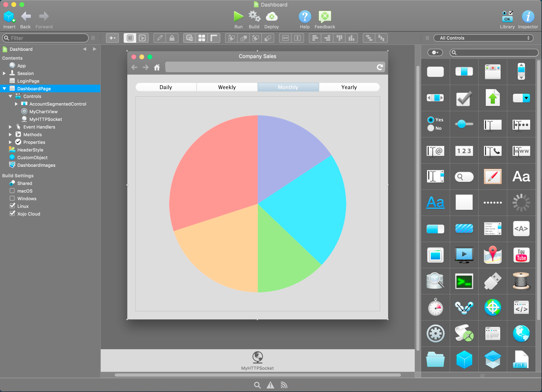Screen dimensions: 542x392
Task: Click the Build gears icon
Action: [x=254, y=17]
